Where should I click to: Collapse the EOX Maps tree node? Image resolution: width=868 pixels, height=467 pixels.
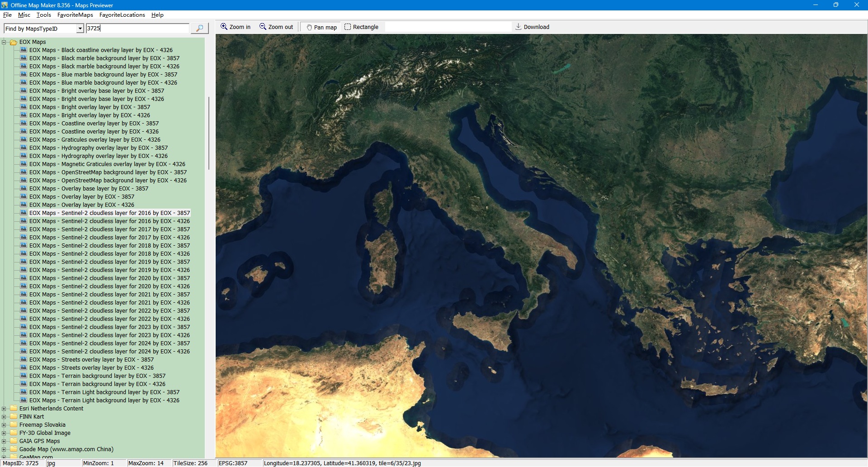[4, 42]
